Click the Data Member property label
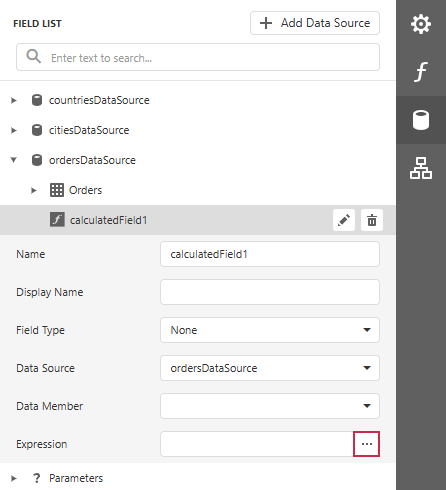The height and width of the screenshot is (490, 446). (x=49, y=406)
